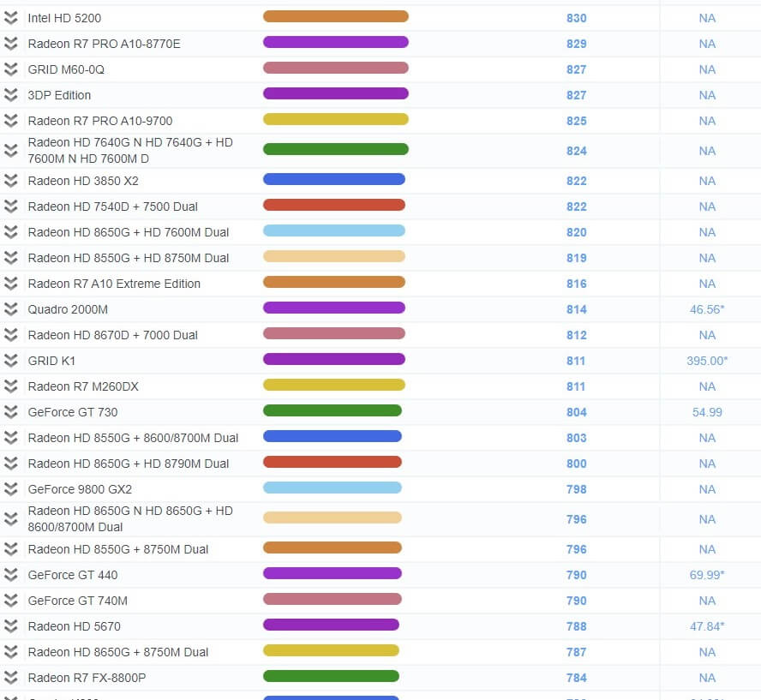
Task: Expand the GRID K1 row chevron
Action: click(10, 361)
